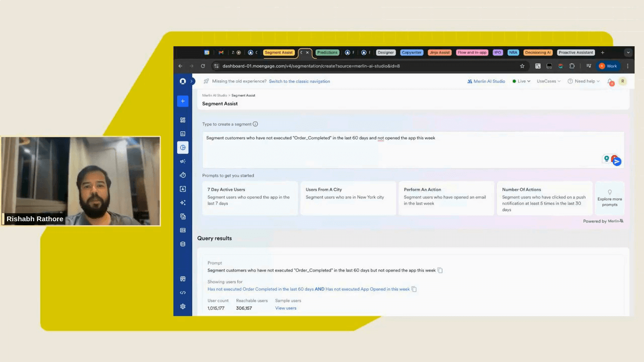Click inside the segment prompt text area
Image resolution: width=644 pixels, height=362 pixels.
[413, 150]
